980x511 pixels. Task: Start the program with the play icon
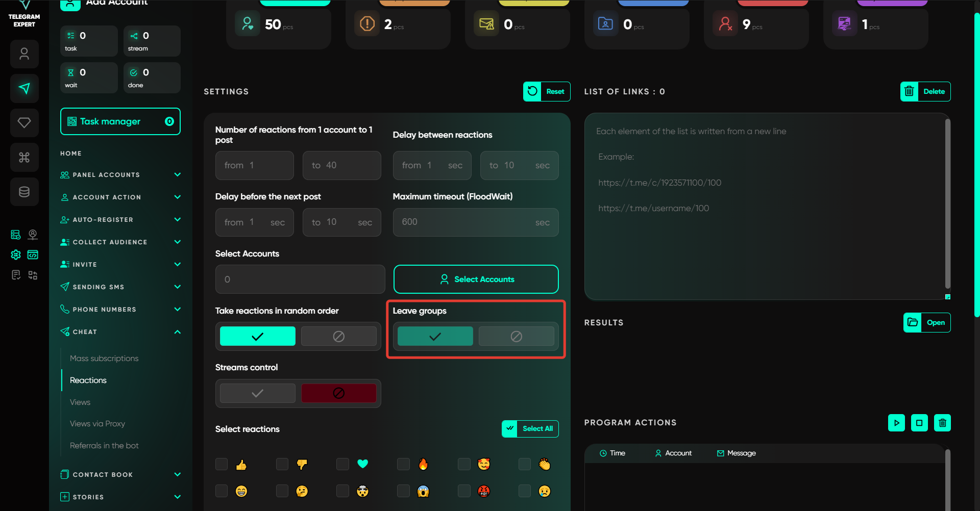(x=896, y=423)
